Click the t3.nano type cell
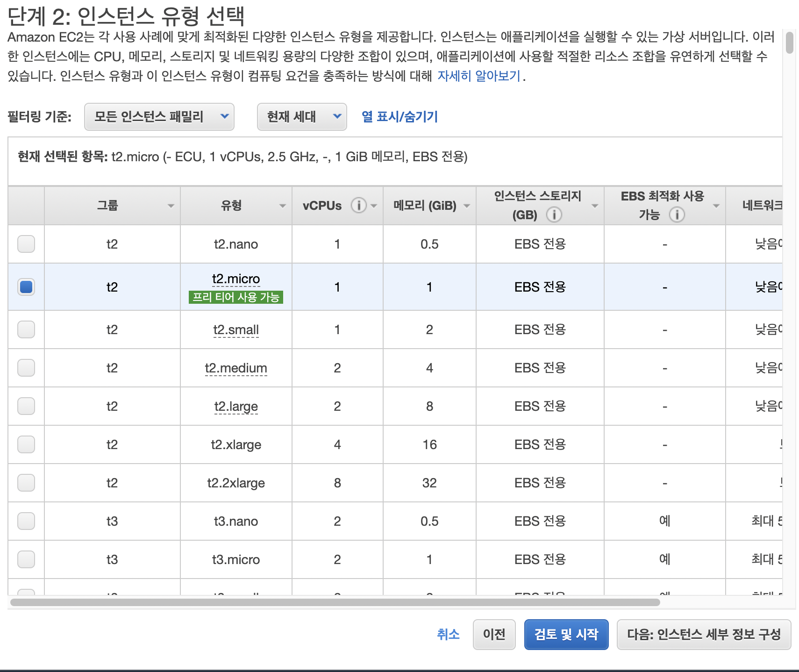 click(x=236, y=521)
